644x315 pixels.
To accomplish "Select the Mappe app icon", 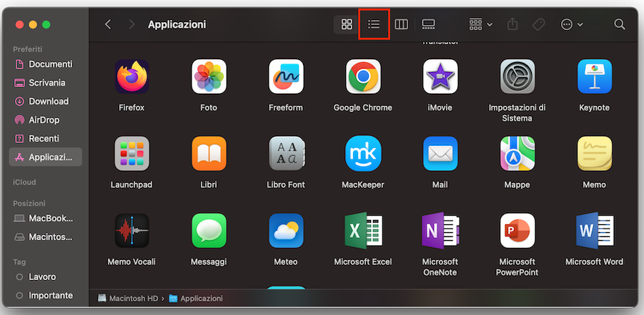I will 517,154.
